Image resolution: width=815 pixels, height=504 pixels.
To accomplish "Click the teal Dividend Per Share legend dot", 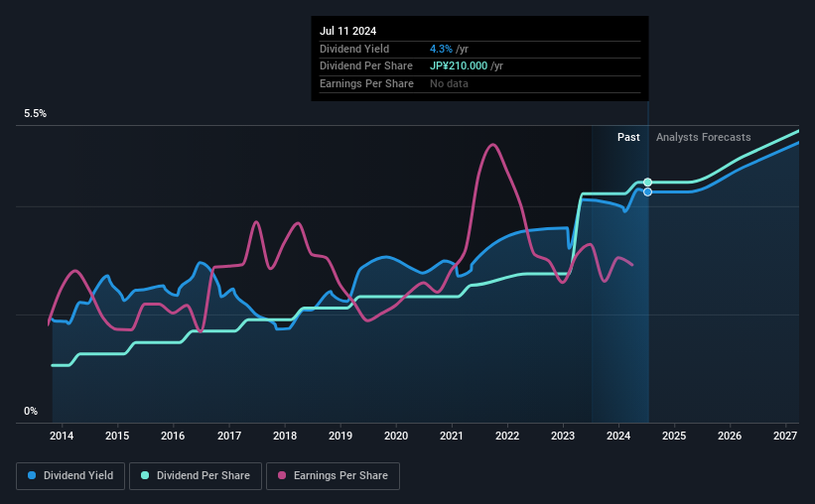I will coord(145,475).
